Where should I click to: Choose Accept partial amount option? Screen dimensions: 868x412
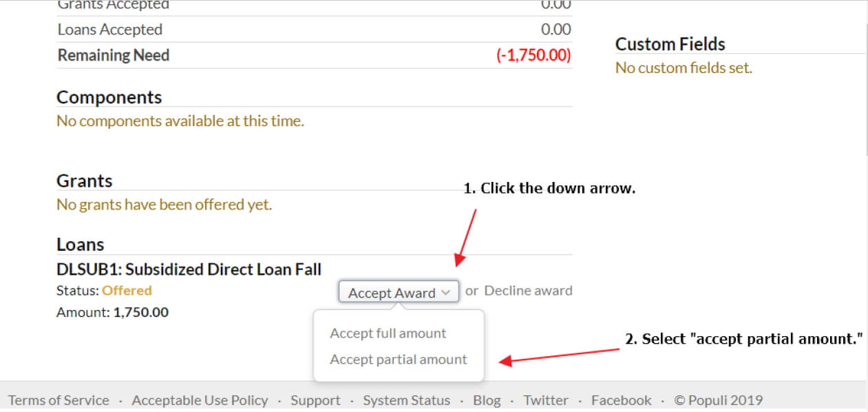[x=399, y=359]
